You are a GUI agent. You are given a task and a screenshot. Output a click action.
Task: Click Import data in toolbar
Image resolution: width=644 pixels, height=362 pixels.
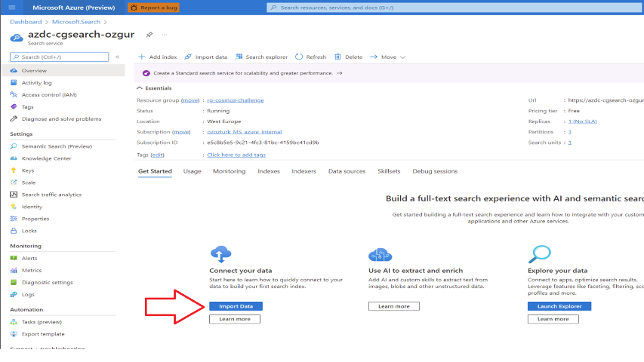[205, 57]
